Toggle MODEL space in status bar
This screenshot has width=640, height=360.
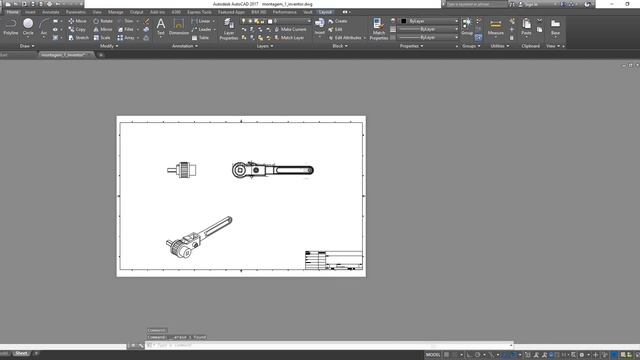click(x=433, y=355)
